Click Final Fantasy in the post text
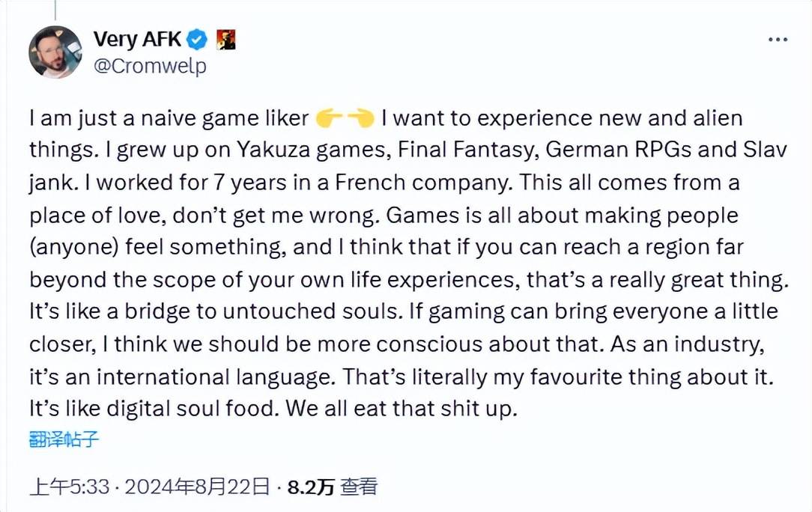 click(x=465, y=150)
